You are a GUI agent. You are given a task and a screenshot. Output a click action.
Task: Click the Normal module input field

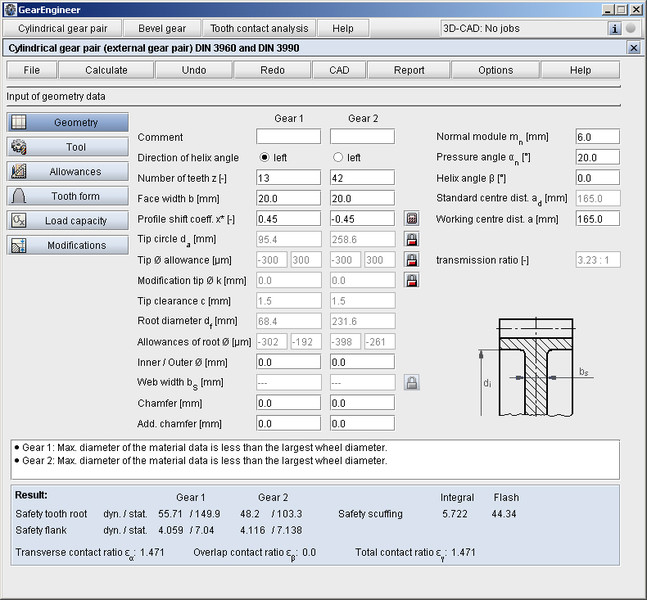click(x=597, y=136)
